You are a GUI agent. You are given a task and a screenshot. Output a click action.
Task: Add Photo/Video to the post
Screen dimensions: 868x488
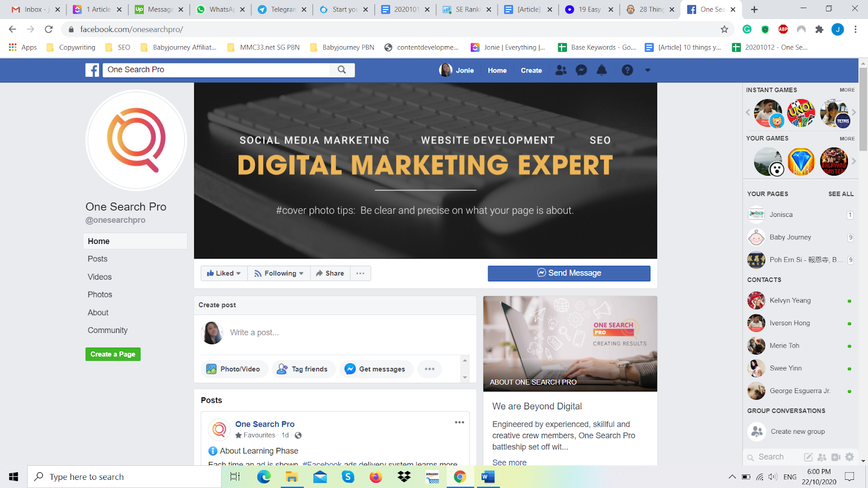point(234,369)
